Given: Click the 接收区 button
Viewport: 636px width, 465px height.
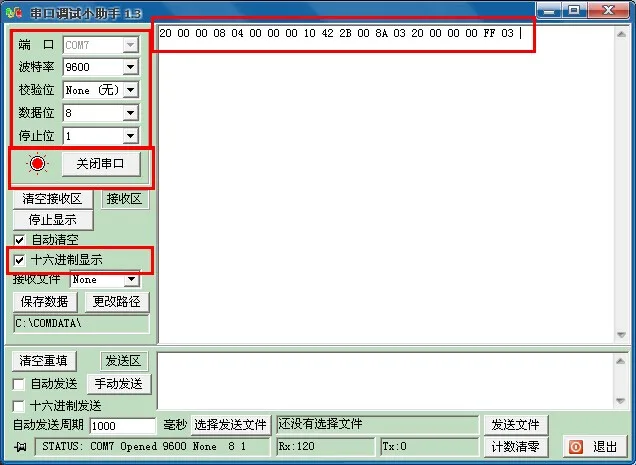Looking at the screenshot, I should (x=125, y=199).
